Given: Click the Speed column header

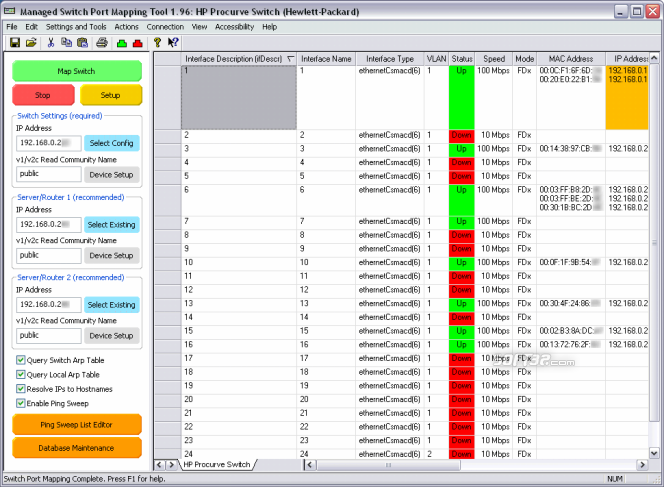Looking at the screenshot, I should click(x=494, y=59).
